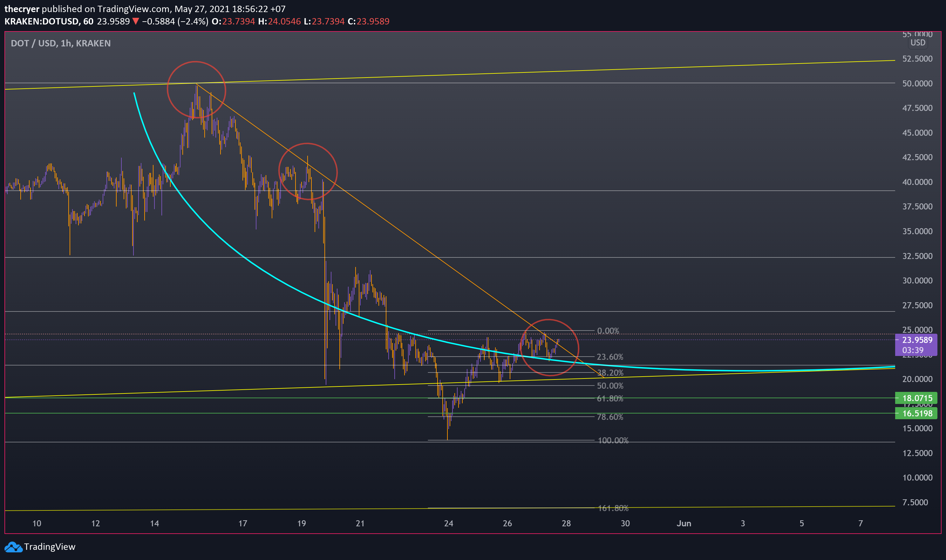Click the 23.60% Fibonacci level label
Screen dimensions: 946x560
point(610,357)
